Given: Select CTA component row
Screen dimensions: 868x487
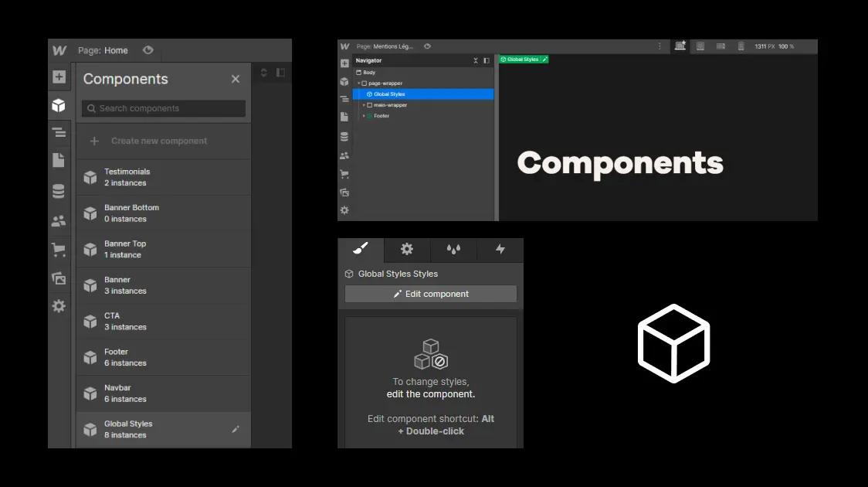Looking at the screenshot, I should 164,322.
